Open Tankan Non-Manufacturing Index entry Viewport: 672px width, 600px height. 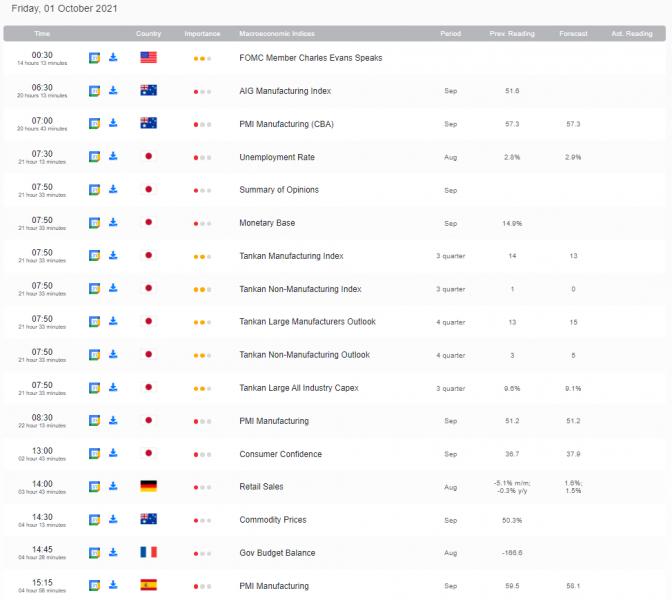300,289
